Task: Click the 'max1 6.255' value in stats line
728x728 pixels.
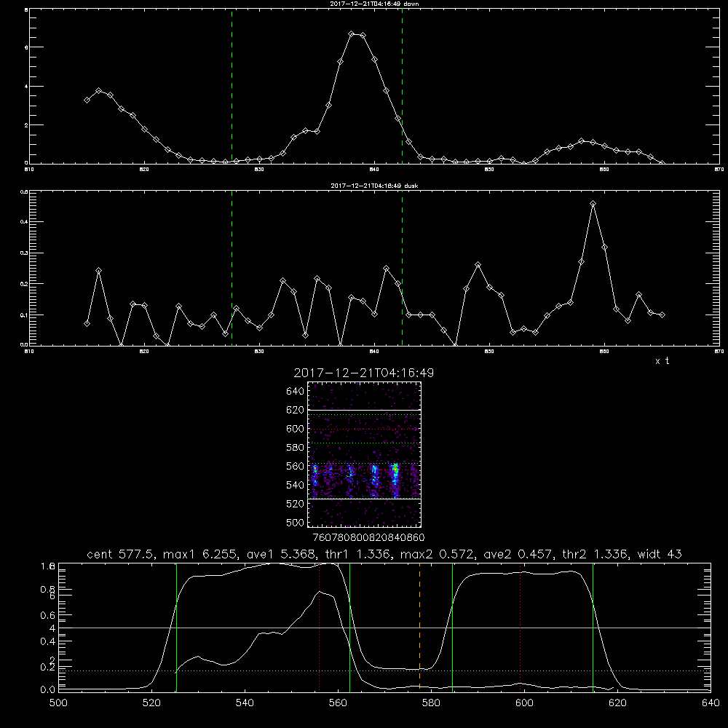Action: [198, 554]
